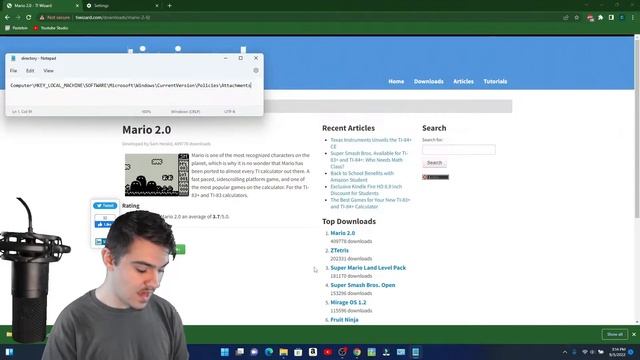Click the browser back arrow
Image resolution: width=640 pixels, height=360 pixels.
pyautogui.click(x=7, y=18)
